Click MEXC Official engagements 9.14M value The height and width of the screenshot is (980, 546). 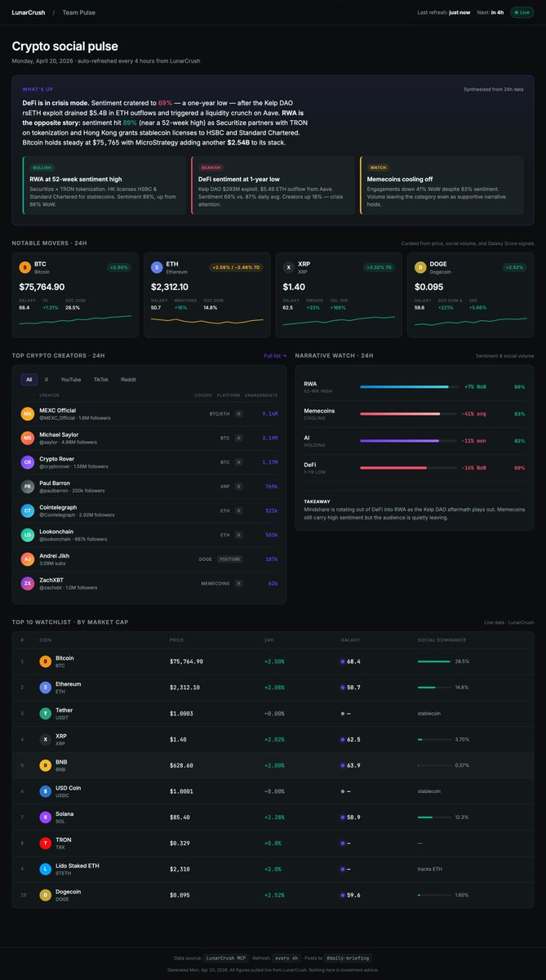(x=269, y=414)
